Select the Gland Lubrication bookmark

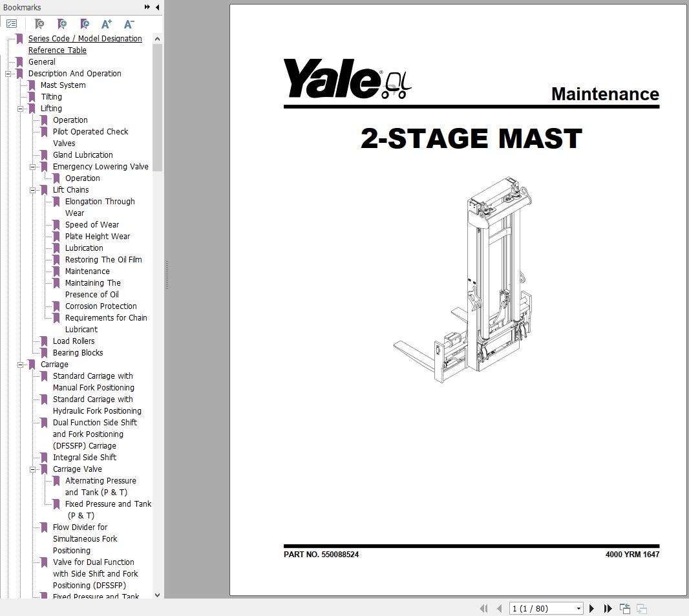pyautogui.click(x=82, y=154)
